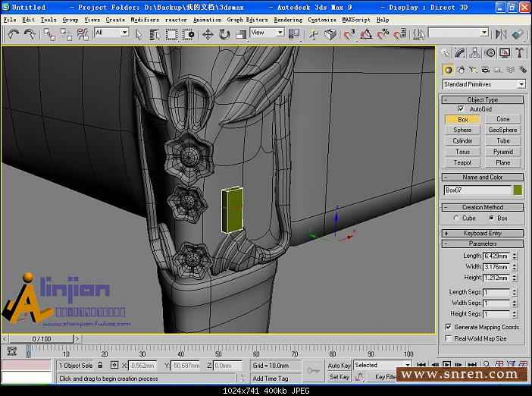Select the Select and Move tool
The width and height of the screenshot is (532, 396).
pyautogui.click(x=207, y=34)
